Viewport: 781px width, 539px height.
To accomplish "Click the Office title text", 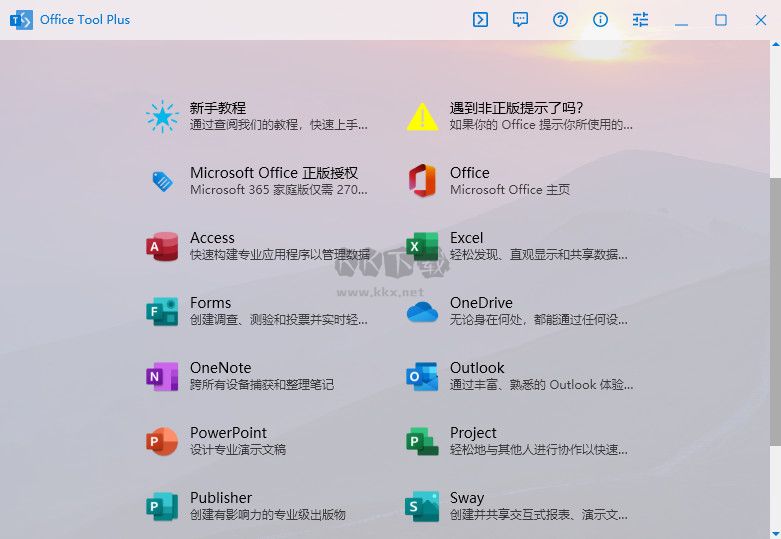I will [x=470, y=173].
